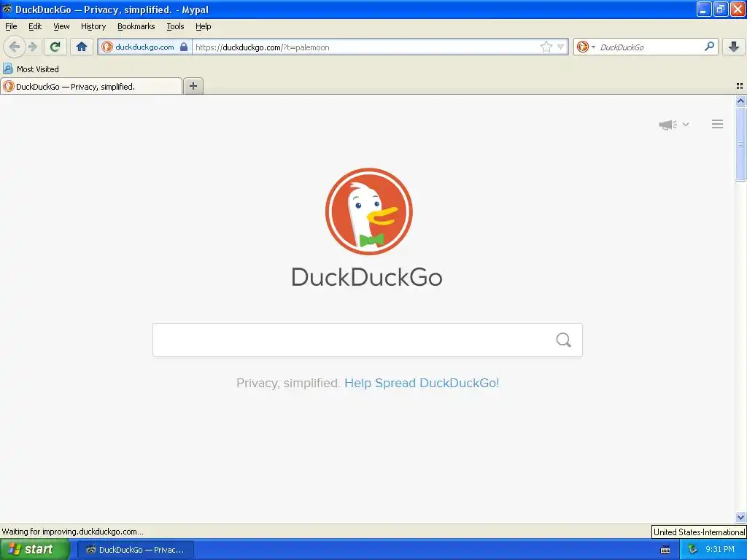Bookmark this page with the star icon

click(546, 47)
